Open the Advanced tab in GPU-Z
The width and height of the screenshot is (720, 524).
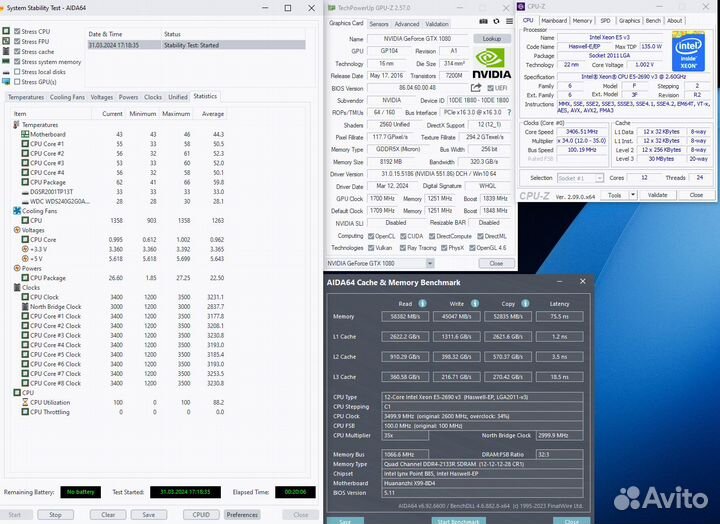pyautogui.click(x=407, y=24)
